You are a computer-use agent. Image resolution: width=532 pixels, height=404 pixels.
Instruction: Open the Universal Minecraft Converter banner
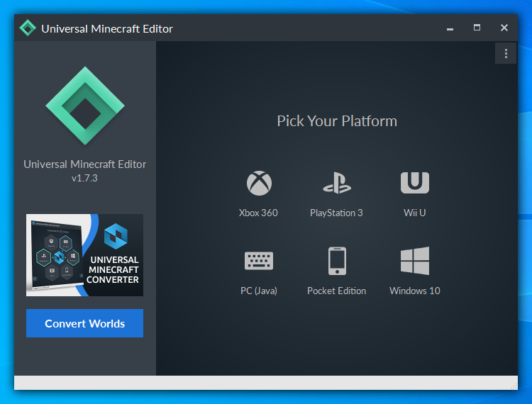point(84,255)
